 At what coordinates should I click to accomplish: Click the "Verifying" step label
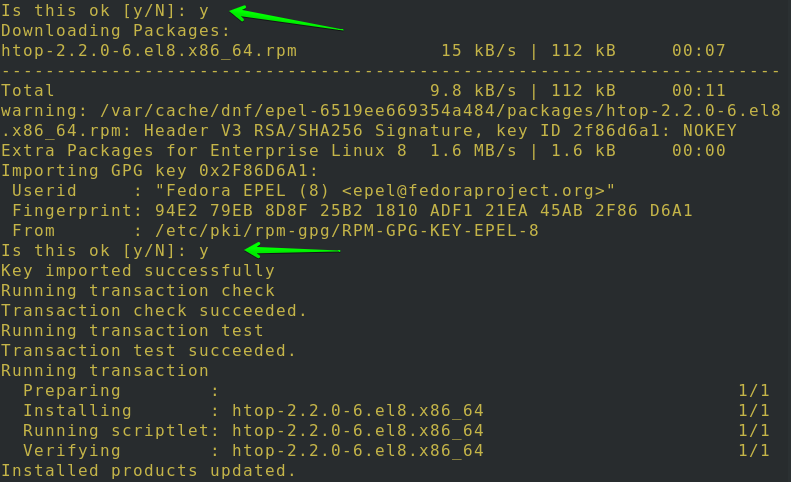tap(72, 450)
